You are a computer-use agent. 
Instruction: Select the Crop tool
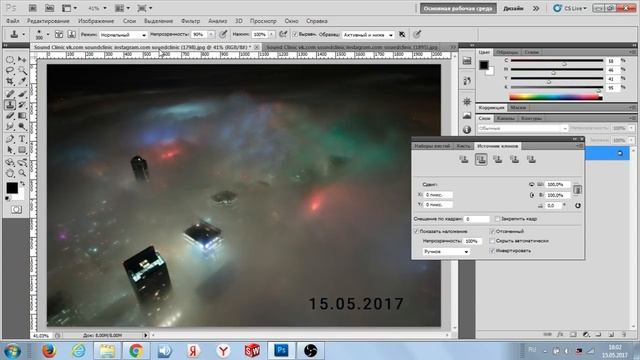point(10,82)
